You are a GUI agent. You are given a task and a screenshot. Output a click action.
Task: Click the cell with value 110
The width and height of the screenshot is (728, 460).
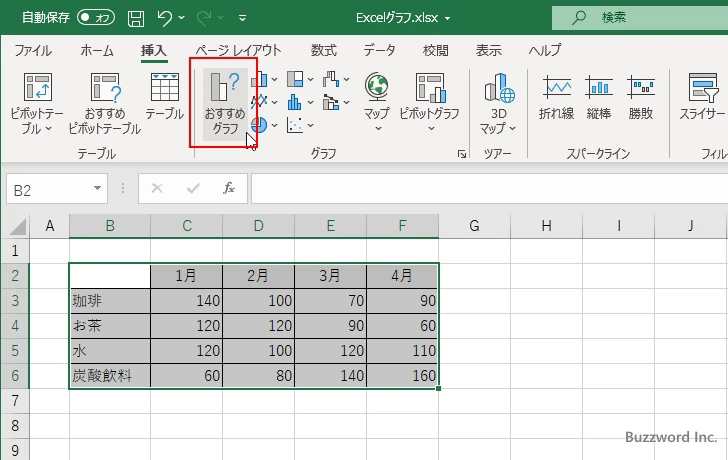(x=402, y=350)
